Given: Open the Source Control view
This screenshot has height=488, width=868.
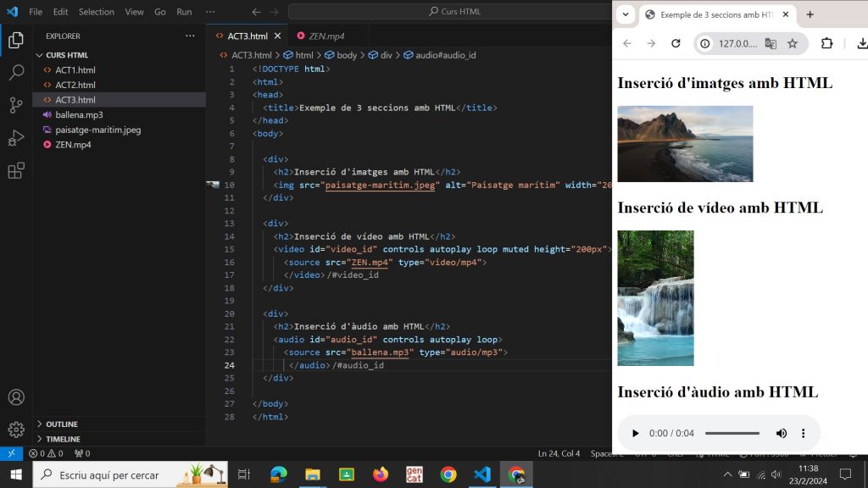Looking at the screenshot, I should 15,105.
